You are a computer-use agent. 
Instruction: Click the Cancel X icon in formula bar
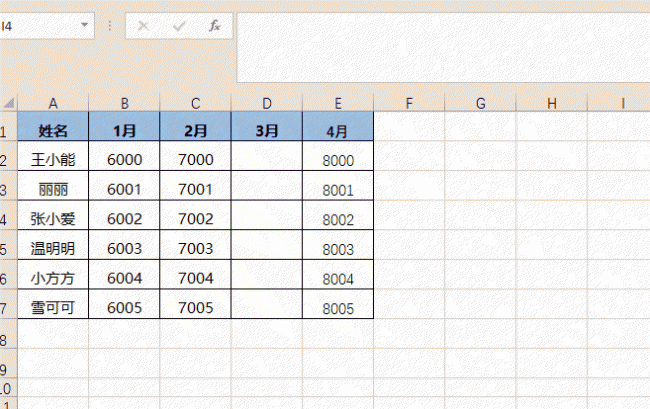(143, 26)
